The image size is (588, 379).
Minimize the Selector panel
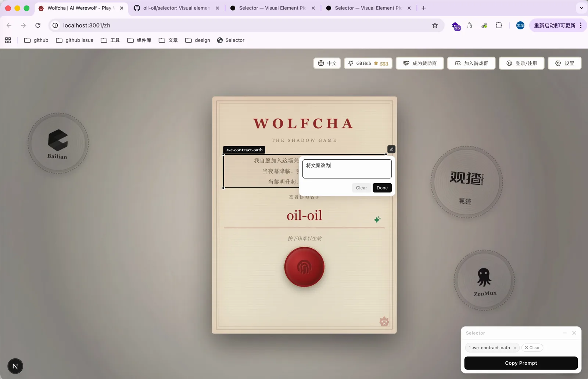pos(565,333)
